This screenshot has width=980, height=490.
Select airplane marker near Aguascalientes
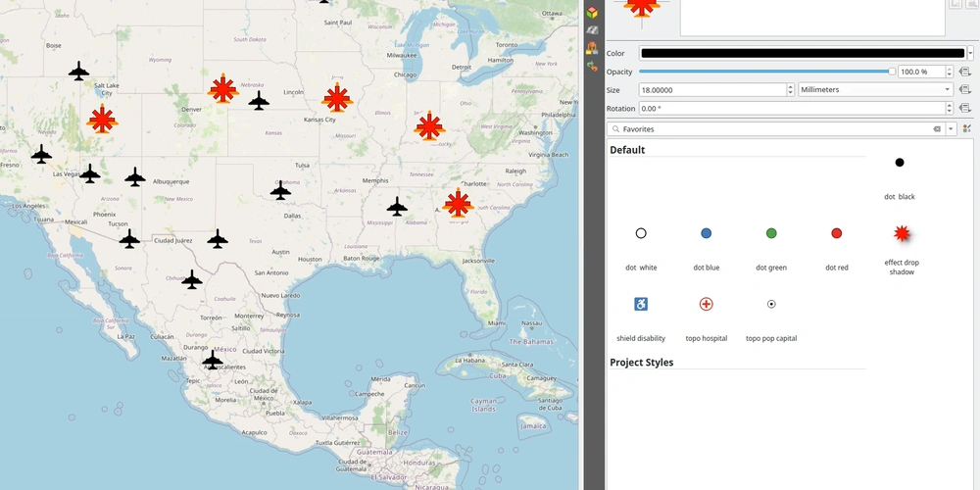pos(213,360)
